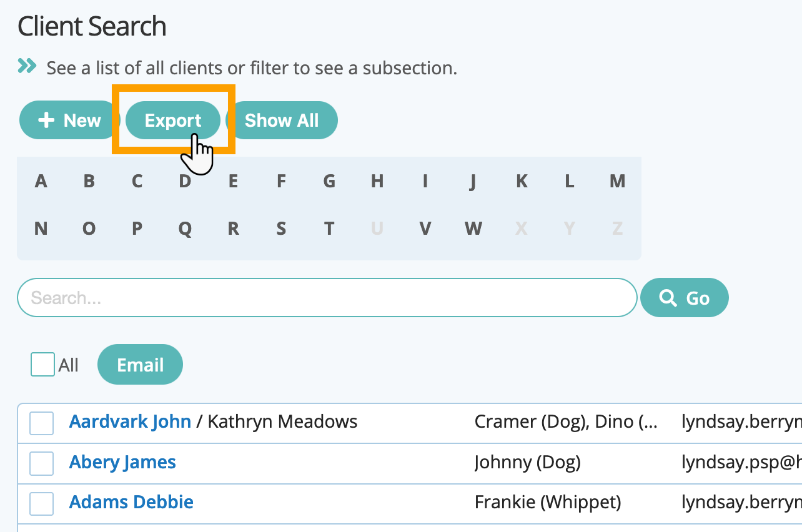The width and height of the screenshot is (802, 532).
Task: Open the Aardvark John client record
Action: pos(130,421)
